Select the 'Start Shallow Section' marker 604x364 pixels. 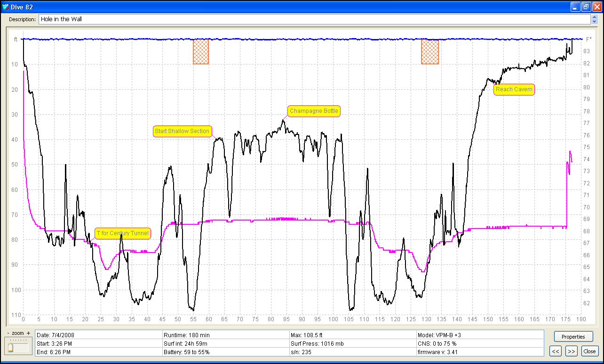182,131
